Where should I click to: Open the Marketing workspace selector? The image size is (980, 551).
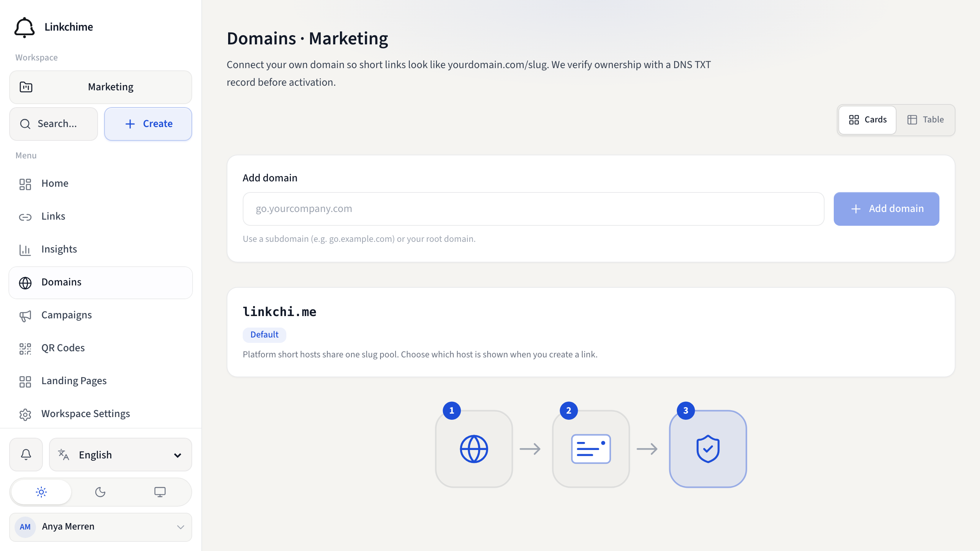(x=101, y=87)
